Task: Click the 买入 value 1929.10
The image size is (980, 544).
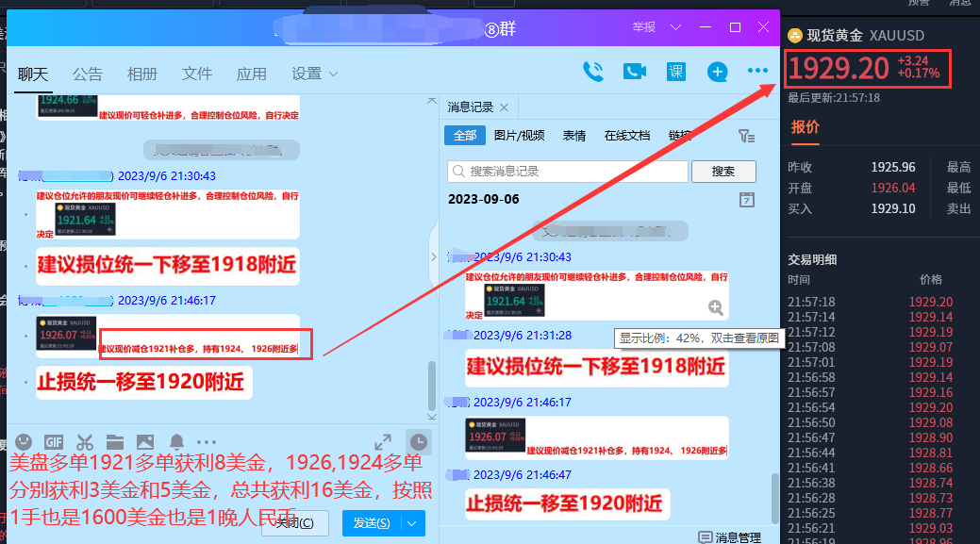Action: [893, 208]
